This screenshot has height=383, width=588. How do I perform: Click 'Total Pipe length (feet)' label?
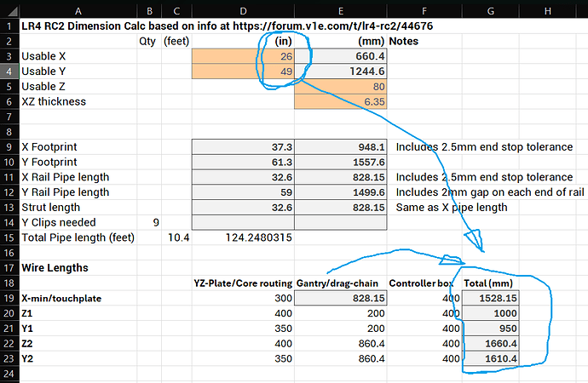click(x=78, y=237)
